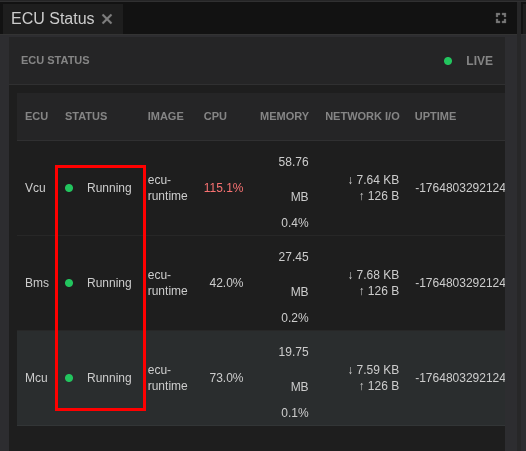
Task: Click green status dot in Mcu row
Action: 69,378
